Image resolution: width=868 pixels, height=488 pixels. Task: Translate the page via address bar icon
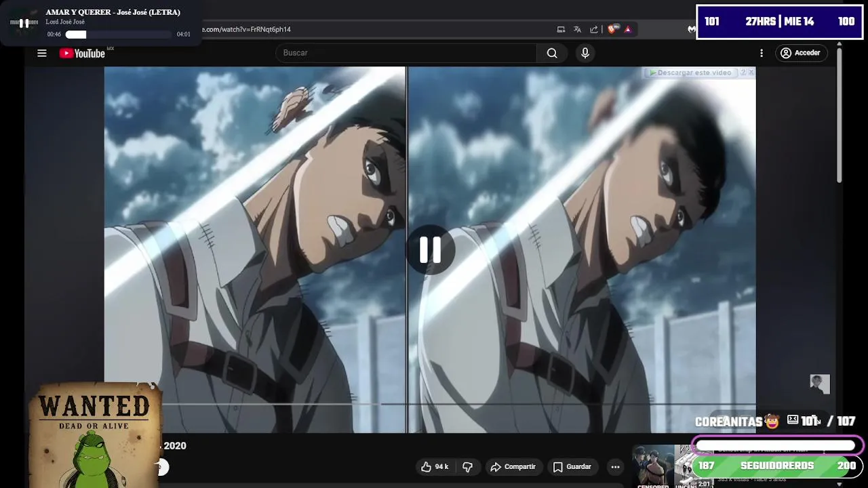(x=577, y=29)
